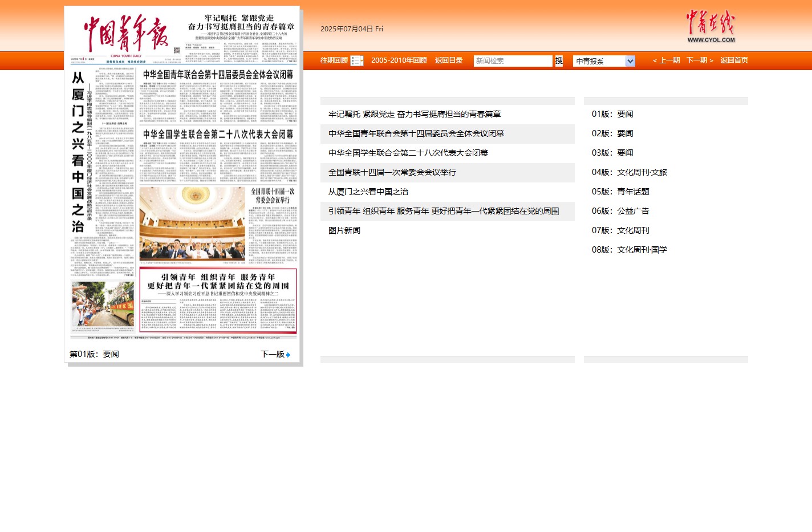The image size is (812, 532).
Task: Open article 牢记嘱托 紧跟党走 奋力书写挺膺担当的青春篇章
Action: 415,114
